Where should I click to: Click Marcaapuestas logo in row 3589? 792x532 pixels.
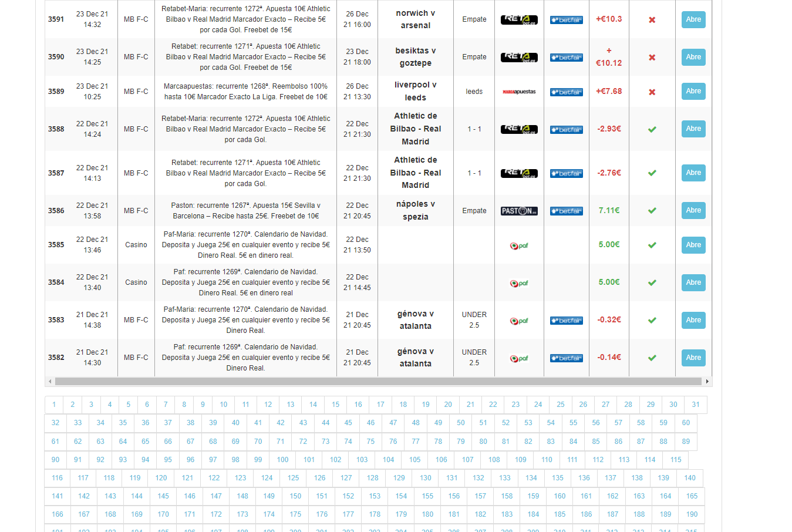coord(519,92)
